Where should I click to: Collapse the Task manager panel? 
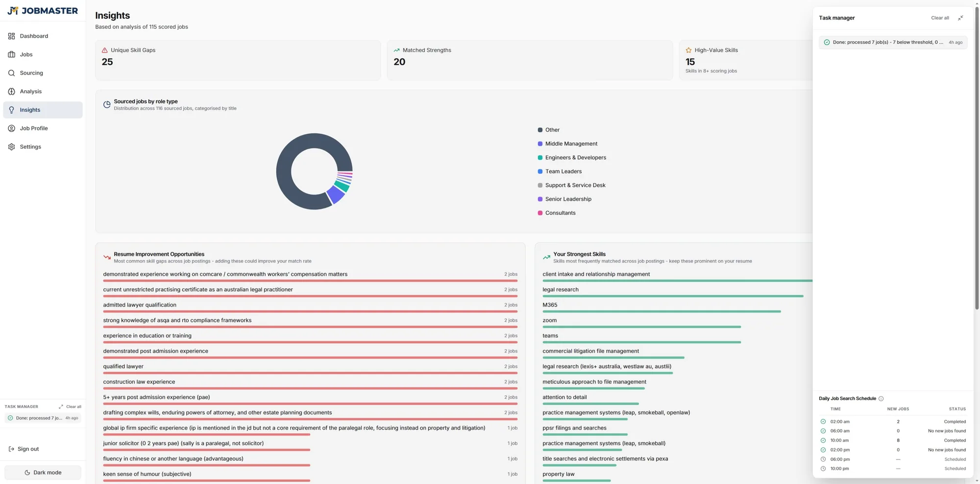tap(960, 18)
